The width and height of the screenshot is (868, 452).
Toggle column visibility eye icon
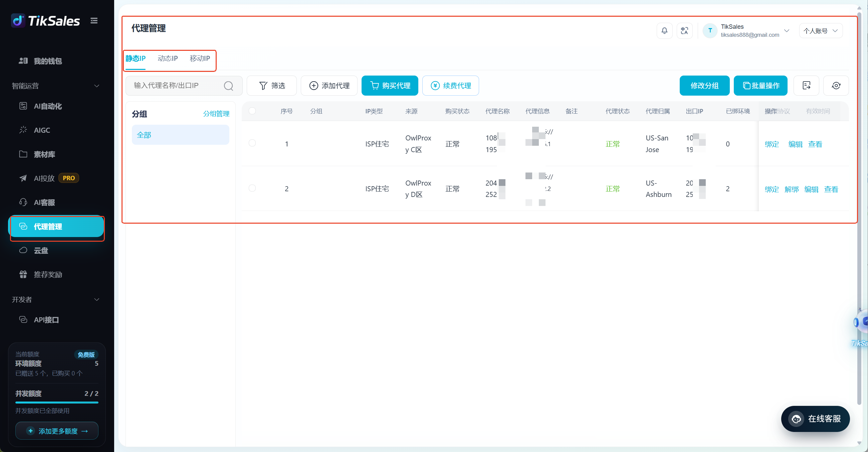click(x=836, y=86)
